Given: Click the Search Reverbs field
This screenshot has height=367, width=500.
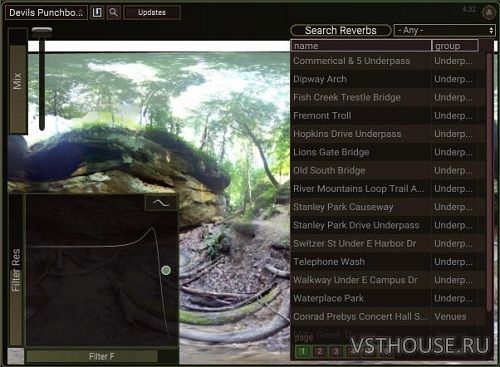Looking at the screenshot, I should click(x=341, y=30).
